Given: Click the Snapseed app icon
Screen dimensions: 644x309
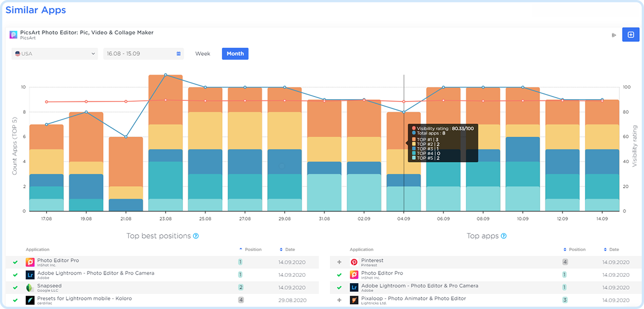Looking at the screenshot, I should click(30, 288).
